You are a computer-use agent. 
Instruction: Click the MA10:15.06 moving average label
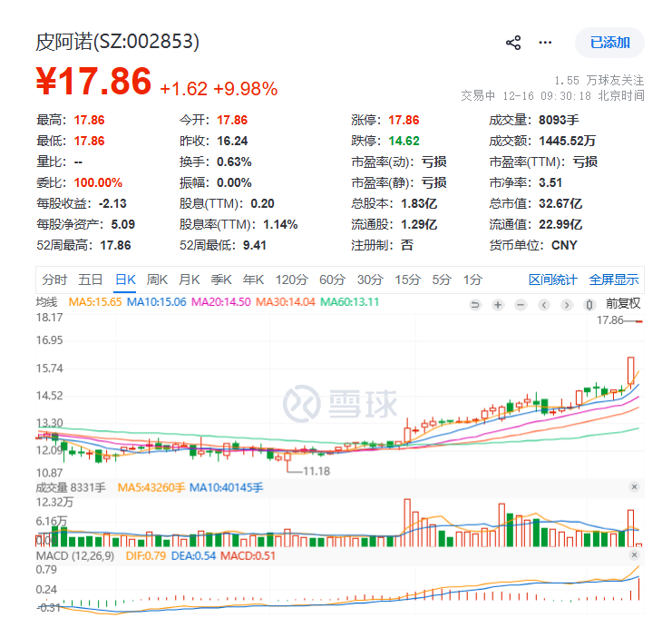click(x=156, y=302)
